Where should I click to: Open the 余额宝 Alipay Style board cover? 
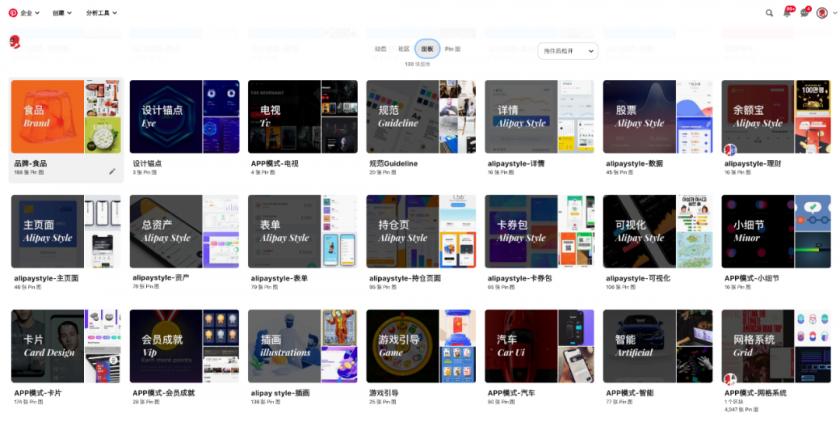coord(776,117)
